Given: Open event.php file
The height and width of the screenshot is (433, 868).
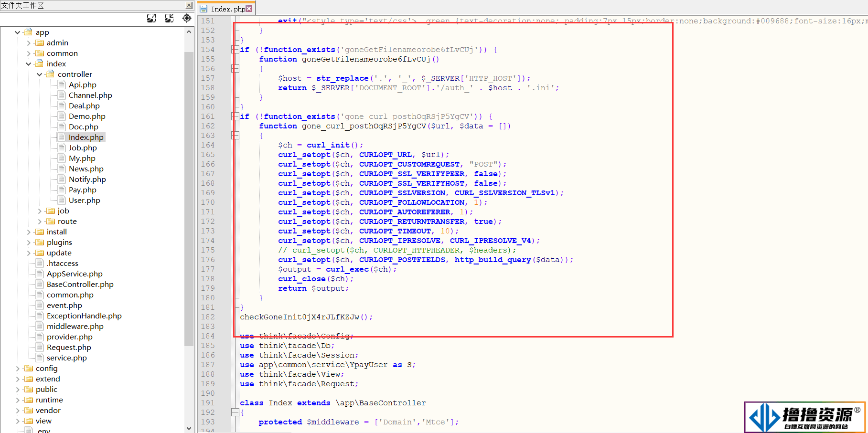Looking at the screenshot, I should tap(64, 306).
